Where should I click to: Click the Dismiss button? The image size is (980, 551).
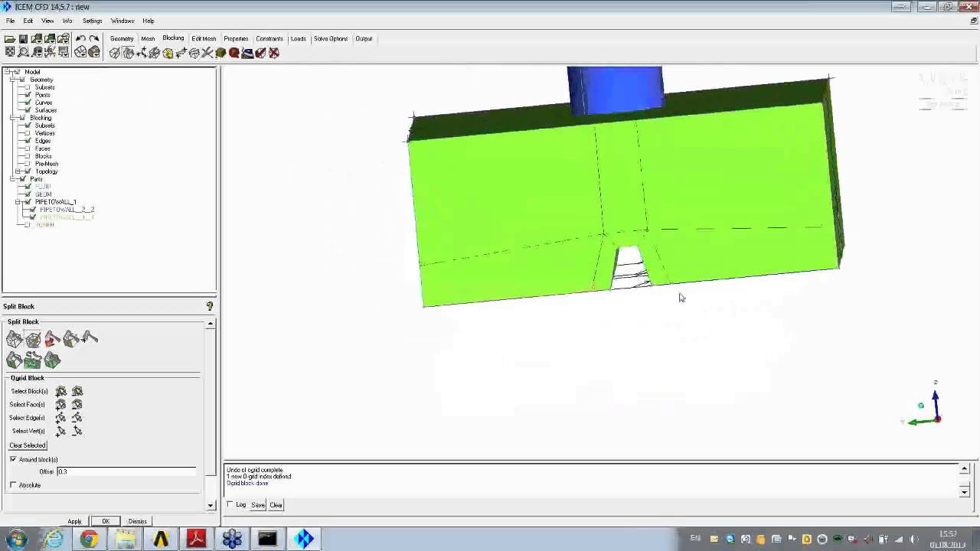137,521
